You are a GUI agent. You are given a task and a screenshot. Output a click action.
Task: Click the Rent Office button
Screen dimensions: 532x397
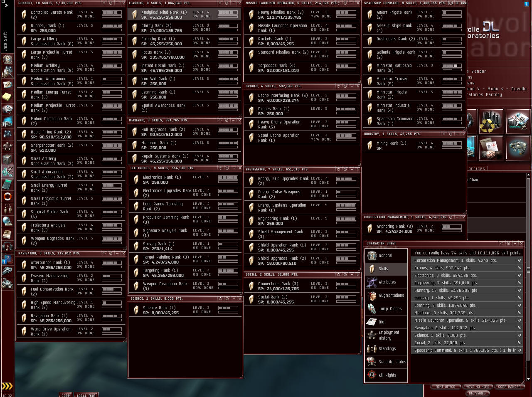point(445,387)
